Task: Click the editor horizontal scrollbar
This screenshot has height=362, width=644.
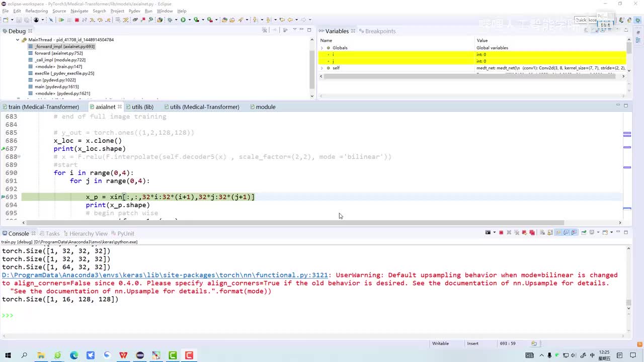Action: click(x=295, y=223)
